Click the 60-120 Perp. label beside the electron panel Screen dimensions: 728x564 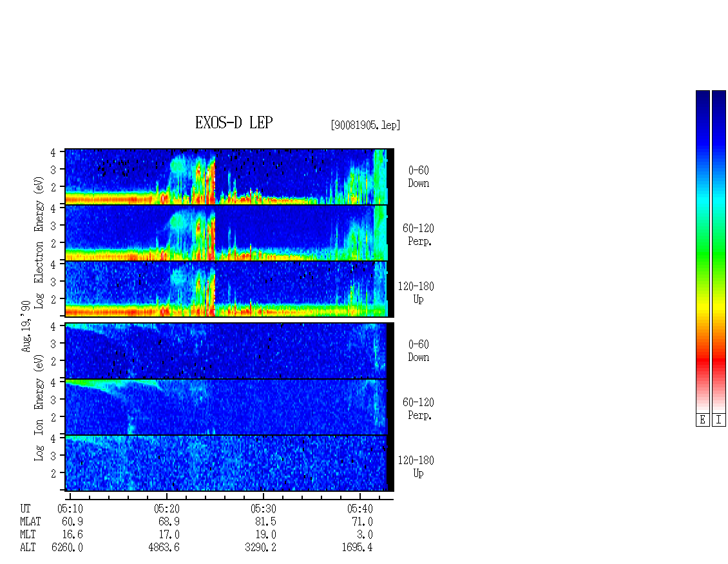418,235
